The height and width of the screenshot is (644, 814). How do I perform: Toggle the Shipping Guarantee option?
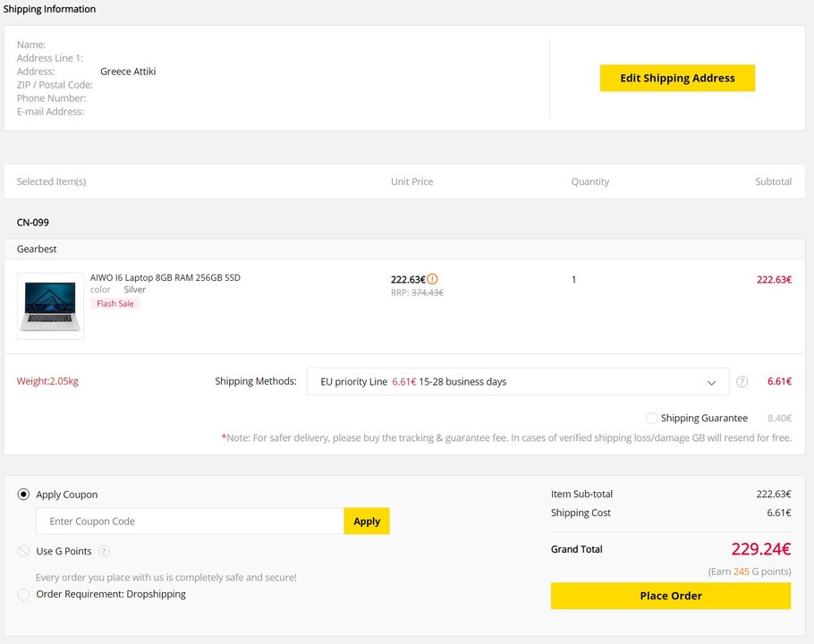point(651,419)
